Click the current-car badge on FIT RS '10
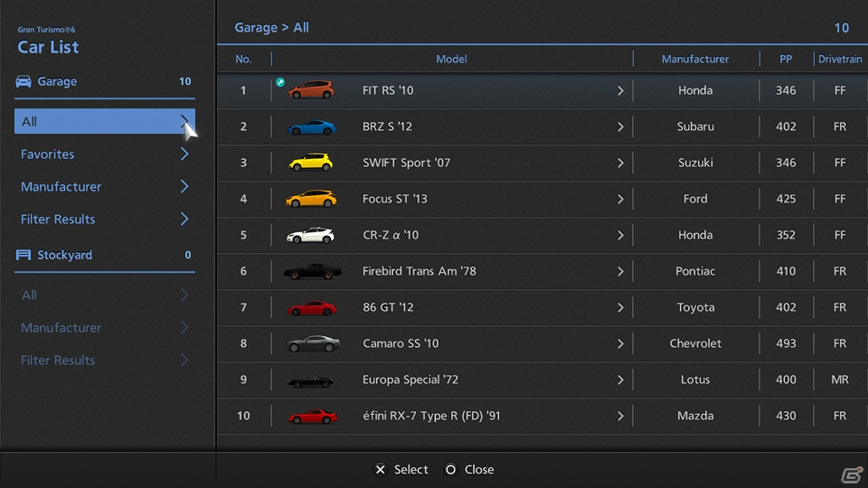This screenshot has width=868, height=488. (x=280, y=82)
